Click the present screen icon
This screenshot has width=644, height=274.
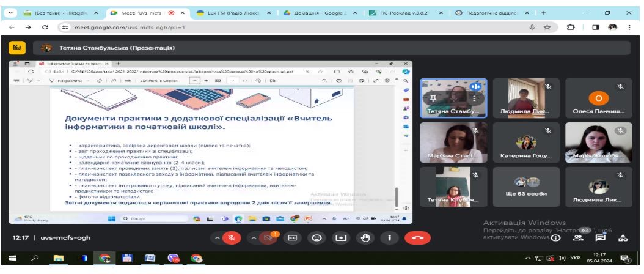(342, 238)
